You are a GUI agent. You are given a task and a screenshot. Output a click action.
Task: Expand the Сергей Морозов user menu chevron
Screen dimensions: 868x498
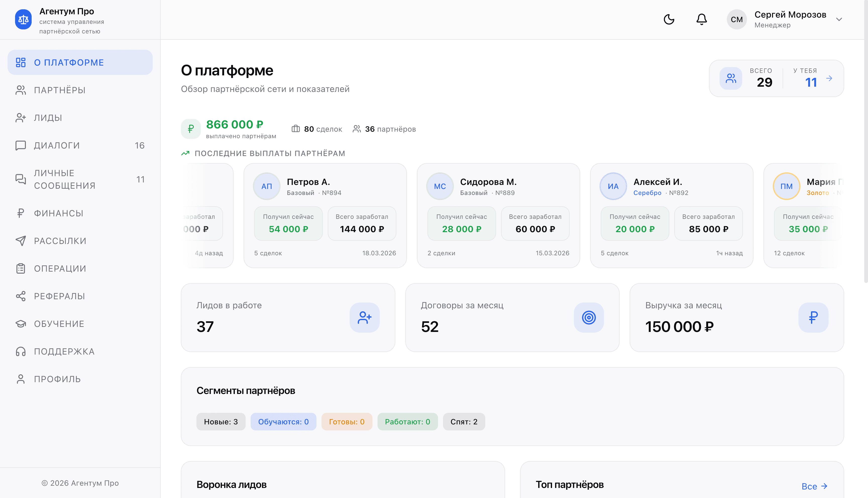tap(839, 20)
